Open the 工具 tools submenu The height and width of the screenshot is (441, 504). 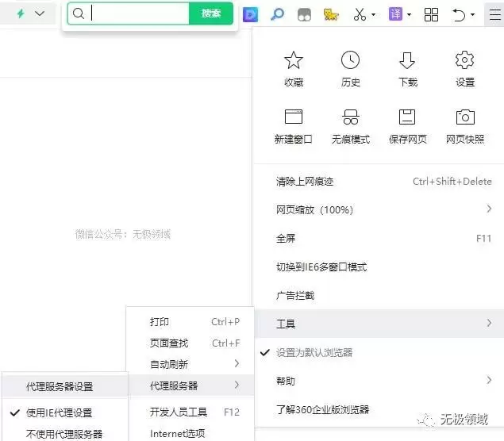(x=379, y=324)
